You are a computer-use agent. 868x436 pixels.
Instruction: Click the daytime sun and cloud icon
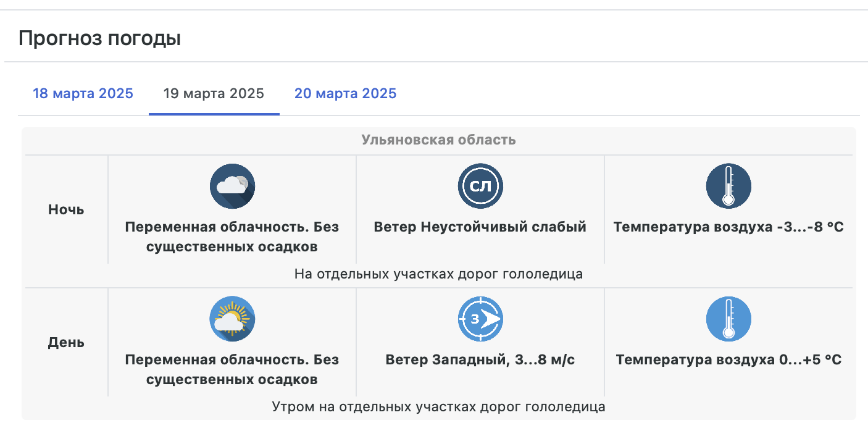[232, 319]
